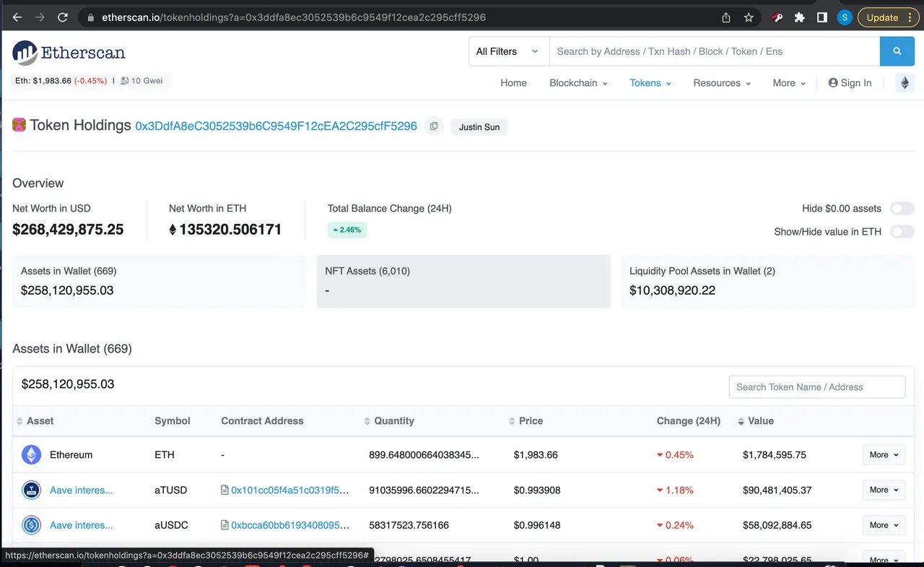
Task: Expand the Tokens menu
Action: 650,83
